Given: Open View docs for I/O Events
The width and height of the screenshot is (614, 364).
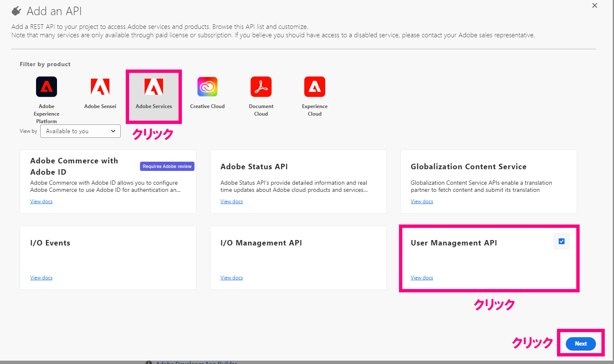Looking at the screenshot, I should [41, 278].
